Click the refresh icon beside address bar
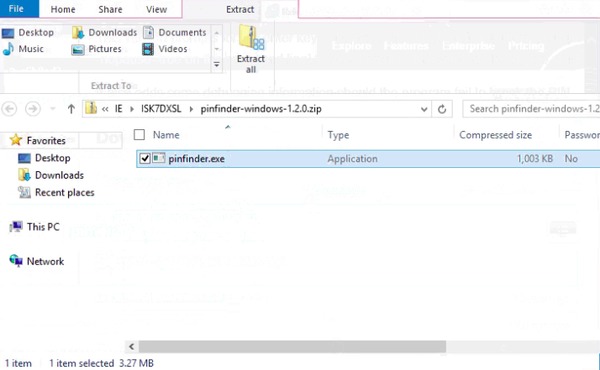The height and width of the screenshot is (370, 600). point(442,109)
